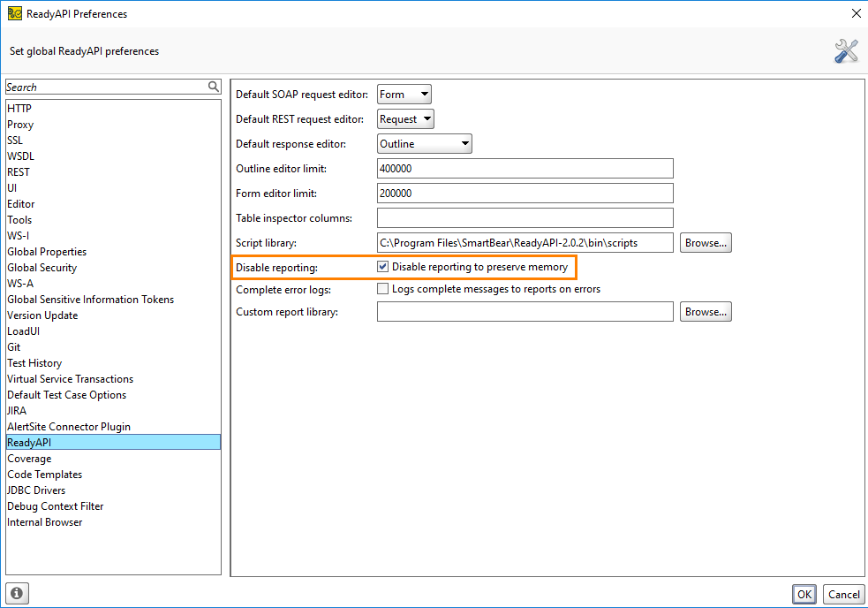Select AlertSite Connector Plugin category

pyautogui.click(x=114, y=427)
